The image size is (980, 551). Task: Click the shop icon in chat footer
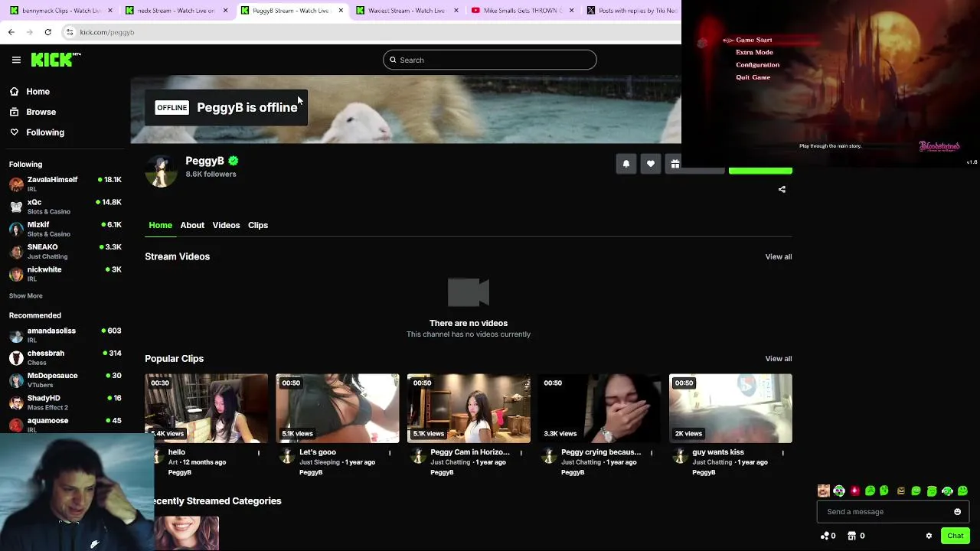[x=851, y=536]
